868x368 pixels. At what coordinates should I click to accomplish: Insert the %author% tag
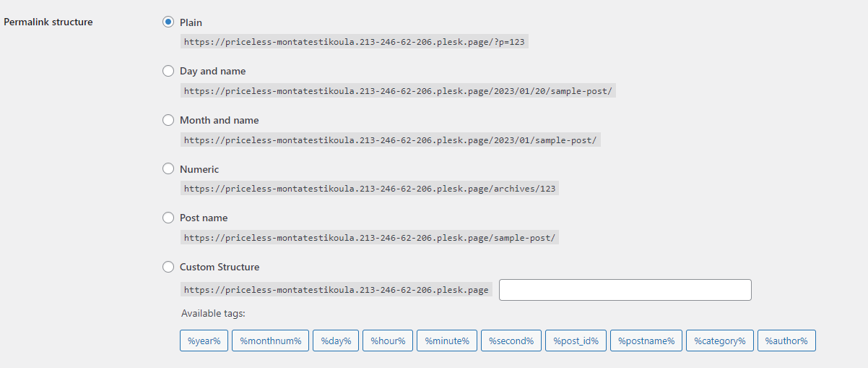786,341
